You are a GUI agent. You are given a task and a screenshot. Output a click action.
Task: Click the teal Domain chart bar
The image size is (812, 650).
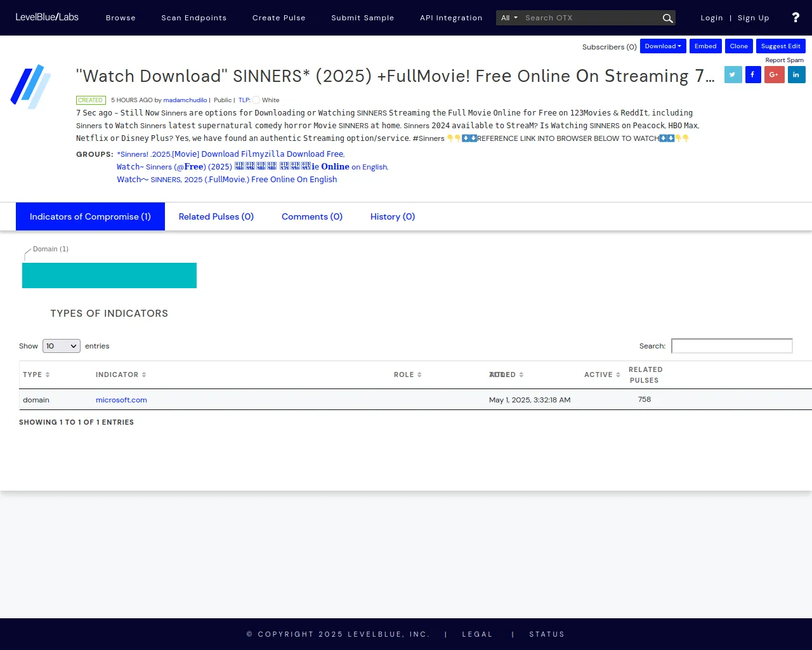tap(109, 275)
